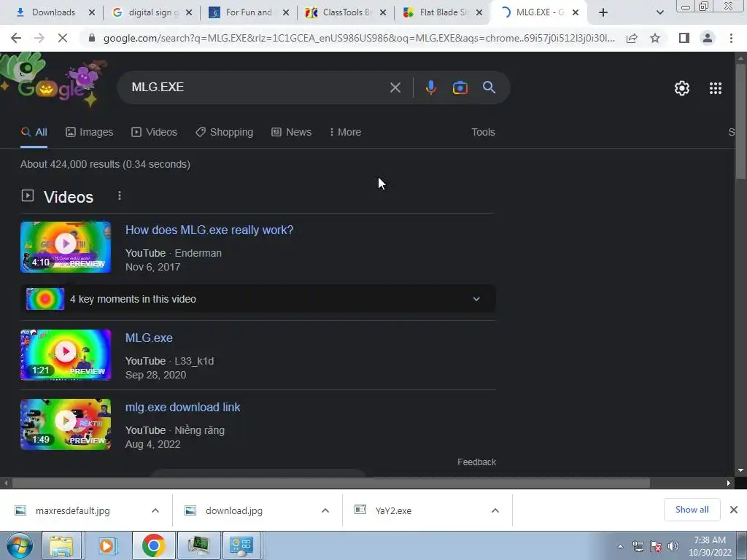The image size is (747, 560).
Task: Click the address bar URL
Action: (359, 38)
